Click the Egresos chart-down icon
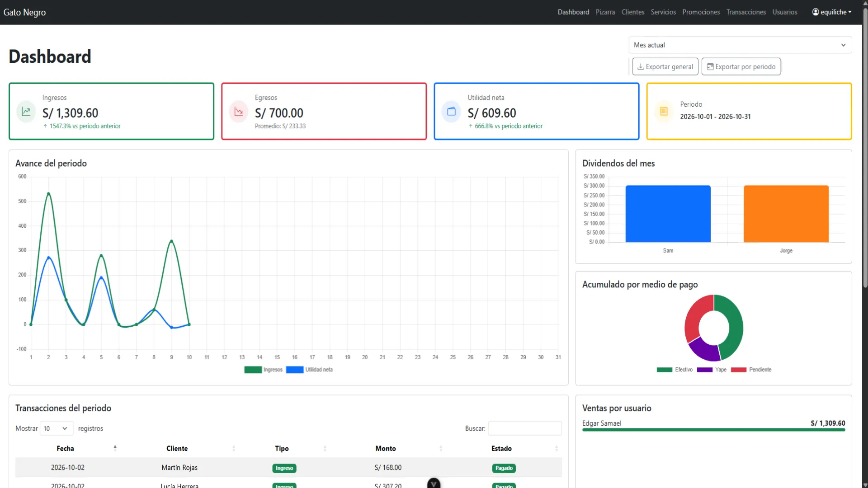Image resolution: width=868 pixels, height=488 pixels. click(239, 112)
